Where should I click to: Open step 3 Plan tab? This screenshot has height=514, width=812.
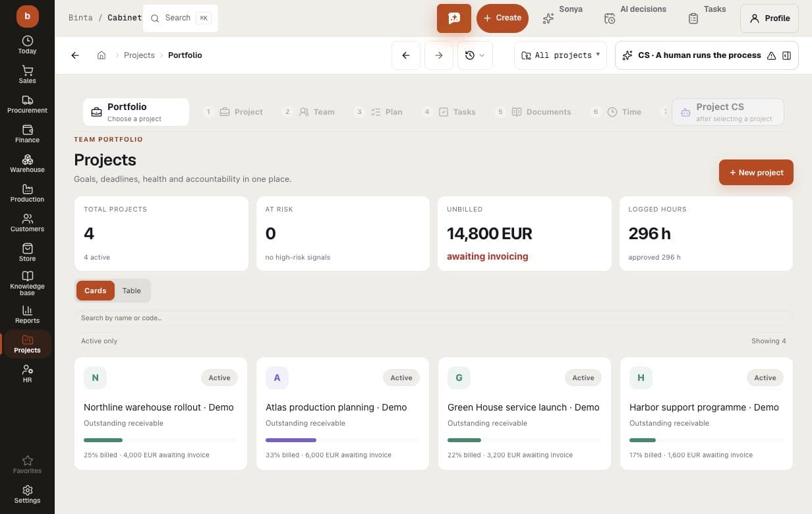pyautogui.click(x=378, y=112)
